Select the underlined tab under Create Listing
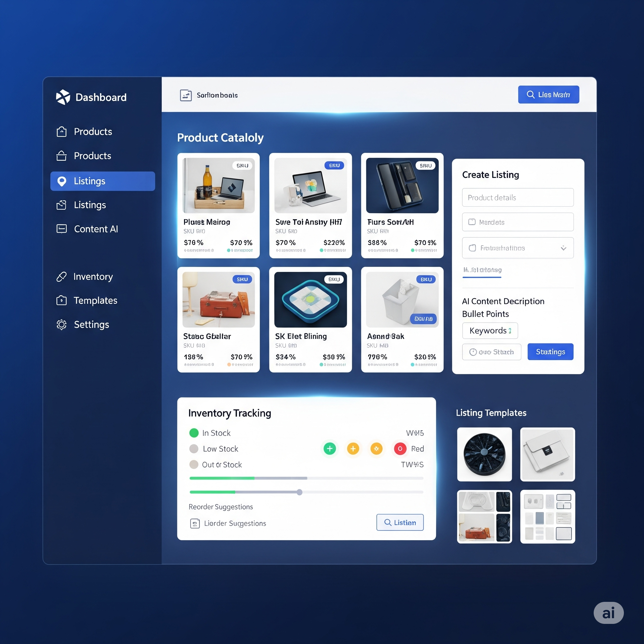644x644 pixels. point(482,270)
